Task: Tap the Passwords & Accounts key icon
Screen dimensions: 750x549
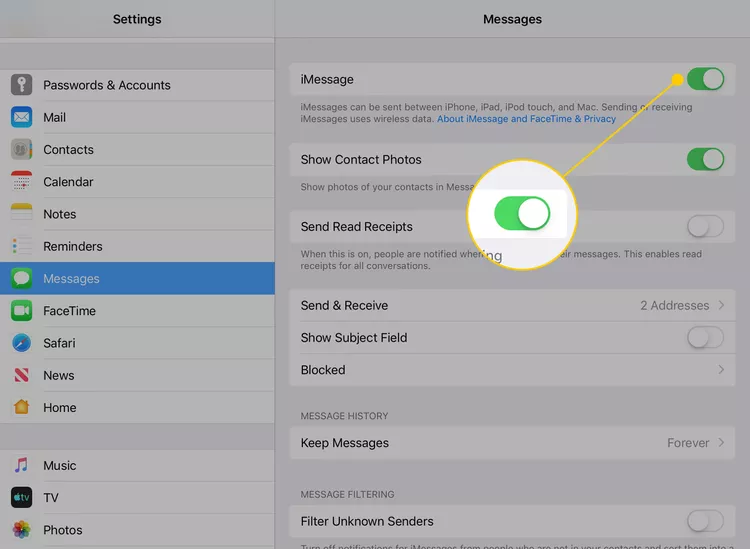Action: [22, 85]
